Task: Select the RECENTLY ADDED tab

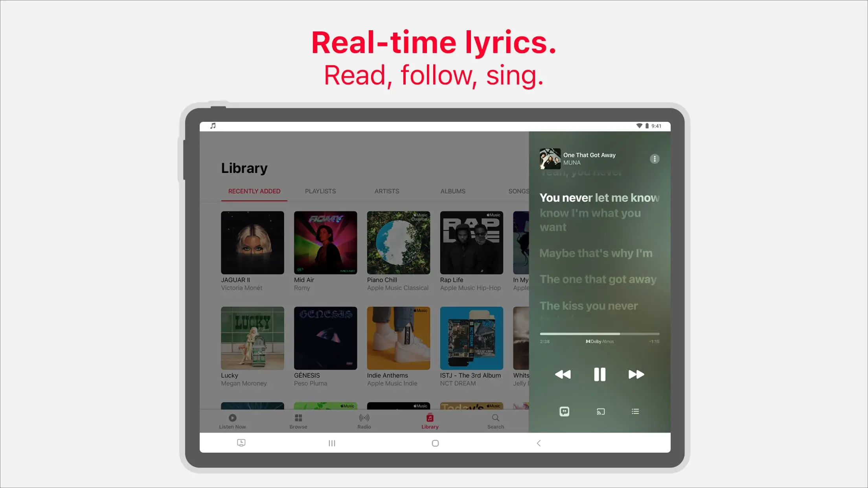Action: point(254,191)
